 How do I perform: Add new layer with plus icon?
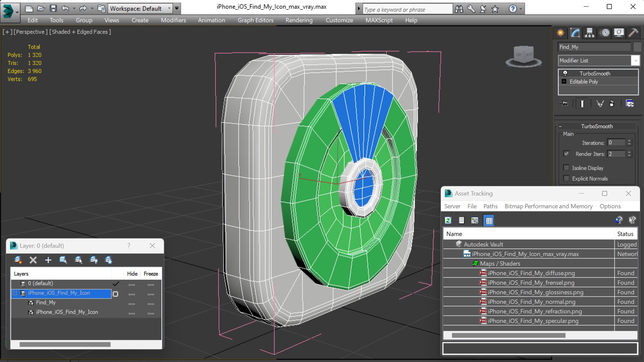[48, 260]
